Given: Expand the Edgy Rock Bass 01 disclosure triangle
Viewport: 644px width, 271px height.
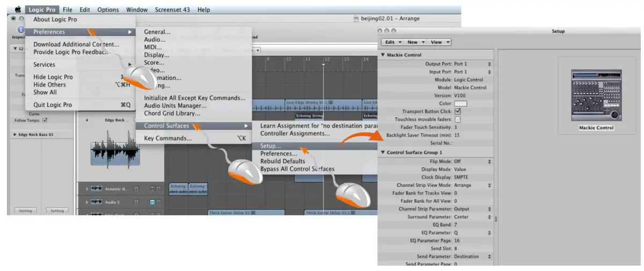Looking at the screenshot, I should click(14, 135).
